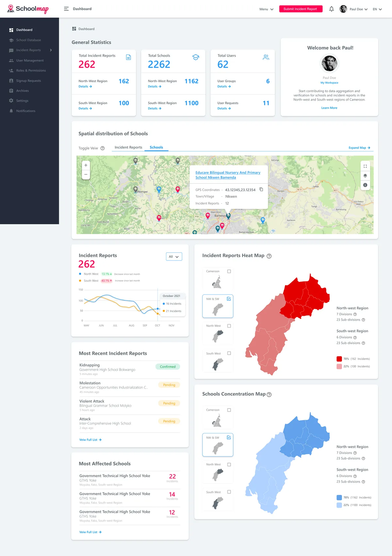Click Schools Concentration Map title help icon

269,395
